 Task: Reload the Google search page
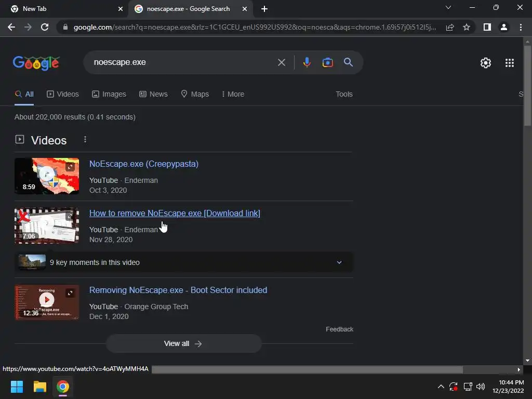click(45, 27)
